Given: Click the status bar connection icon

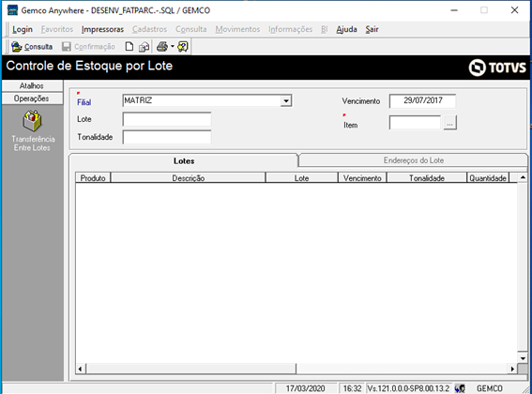Looking at the screenshot, I should point(460,388).
